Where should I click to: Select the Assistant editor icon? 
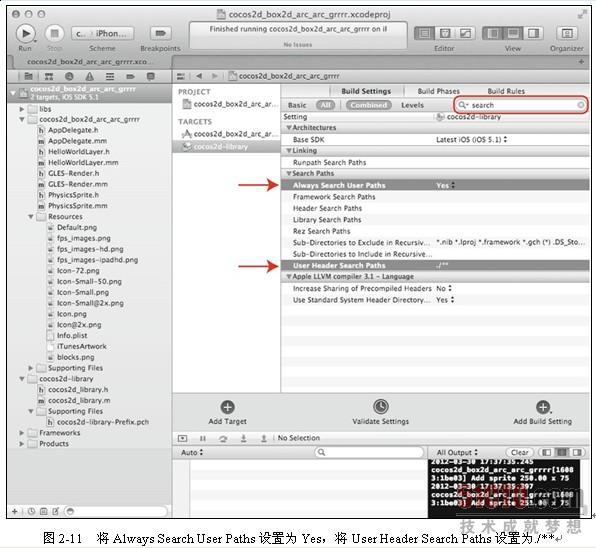tap(445, 33)
